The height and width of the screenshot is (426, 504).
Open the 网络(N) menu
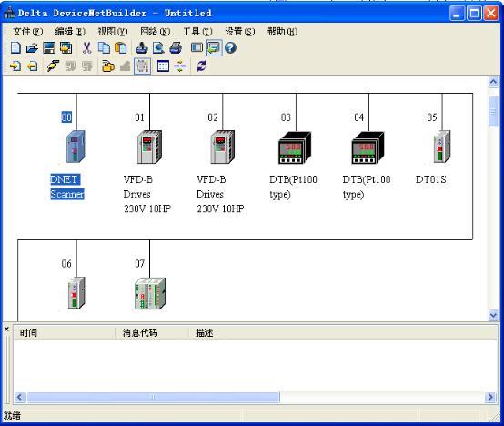(156, 32)
